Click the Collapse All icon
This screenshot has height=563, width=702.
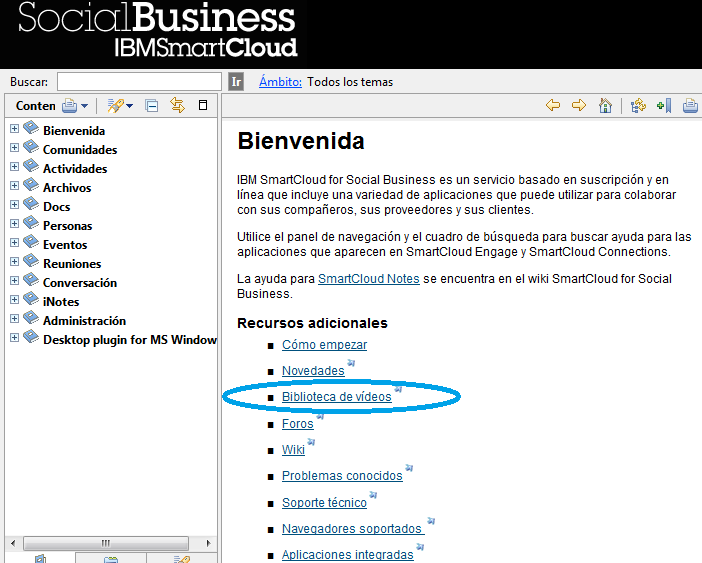pos(152,106)
